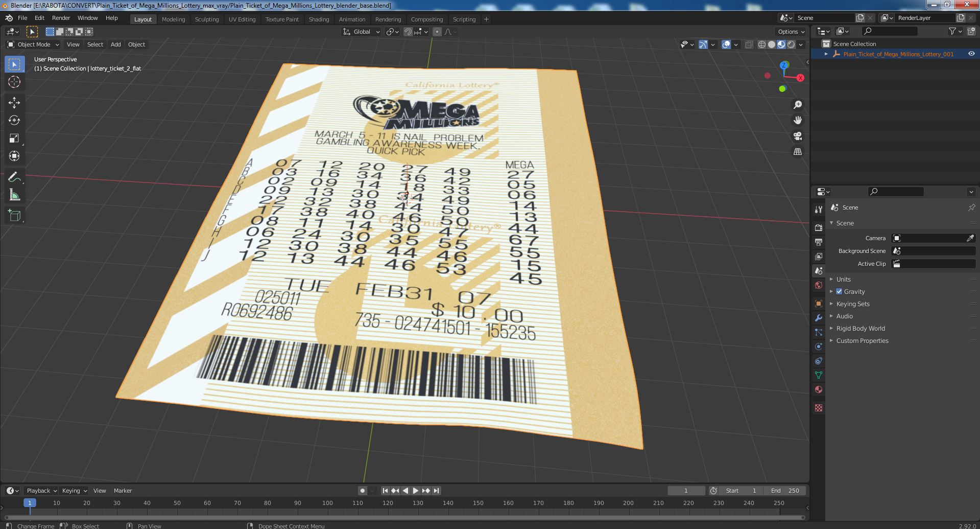Expand the Keying Sets panel
980x529 pixels.
click(853, 304)
